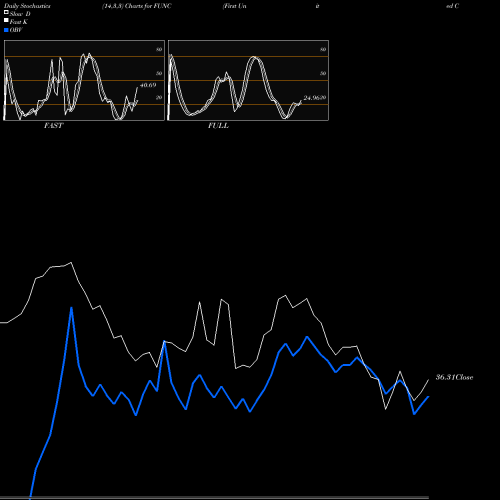Click the 'Fast K' legend text
The height and width of the screenshot is (500, 500).
tap(19, 22)
